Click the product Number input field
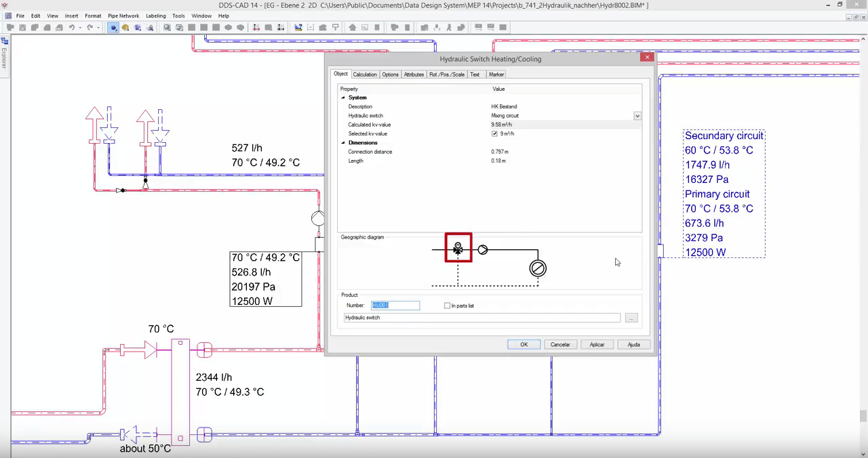 395,306
